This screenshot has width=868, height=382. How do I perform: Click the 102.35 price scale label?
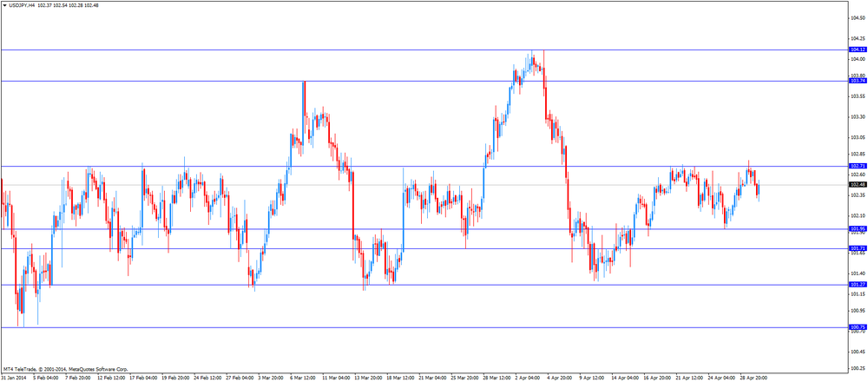(858, 194)
